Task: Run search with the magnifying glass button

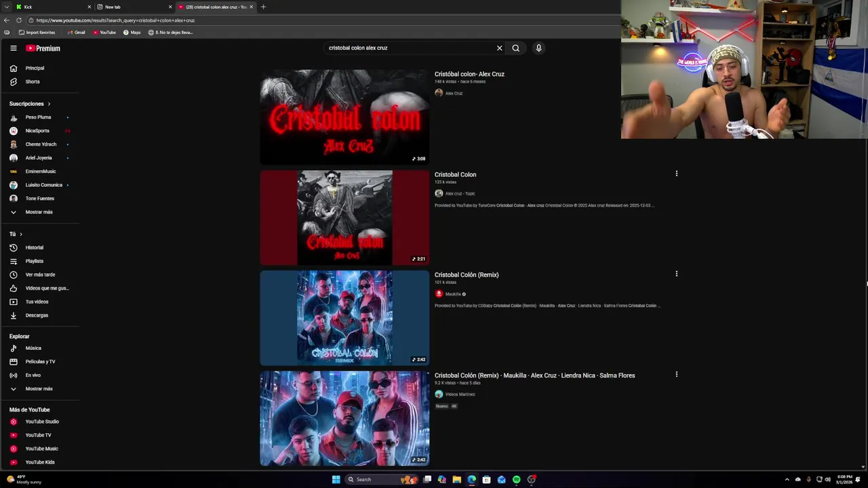Action: [516, 48]
